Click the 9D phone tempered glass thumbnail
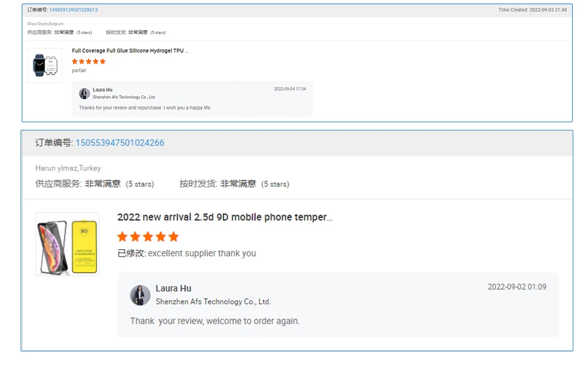 67,244
